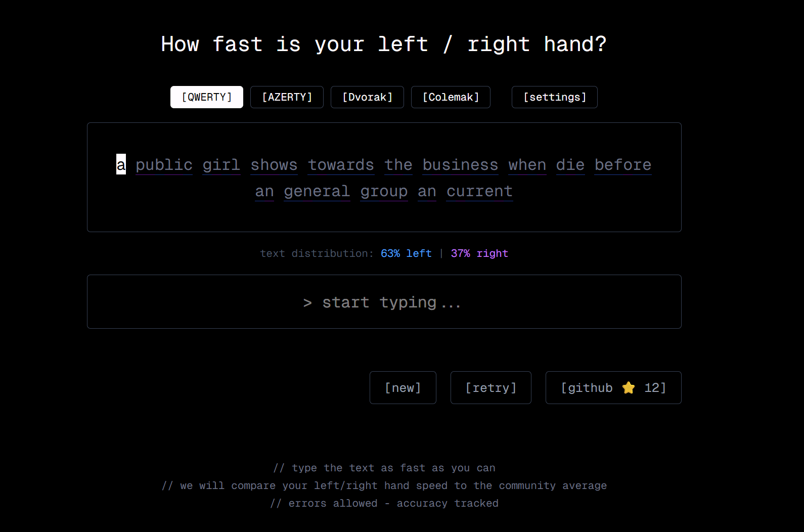
Task: Click the highlighted cursor letter 'a'
Action: (121, 164)
